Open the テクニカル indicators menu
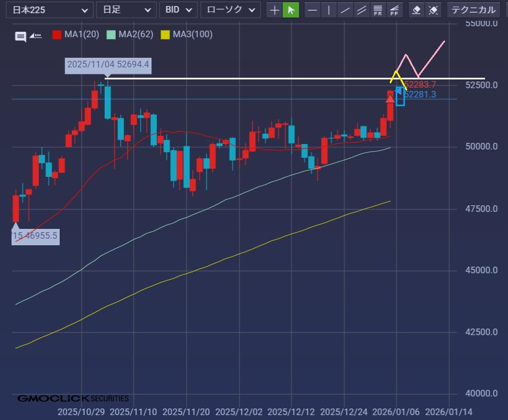Image resolution: width=508 pixels, height=420 pixels. (x=473, y=10)
